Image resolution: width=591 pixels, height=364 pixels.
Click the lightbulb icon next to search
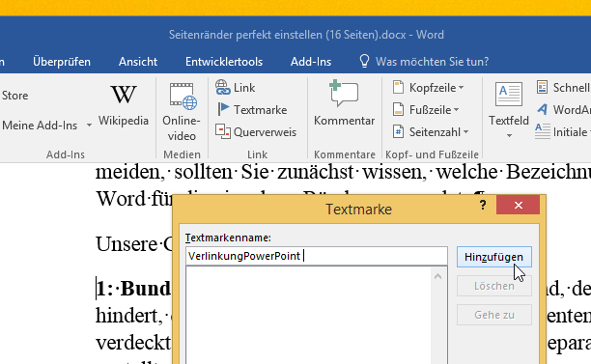[364, 61]
